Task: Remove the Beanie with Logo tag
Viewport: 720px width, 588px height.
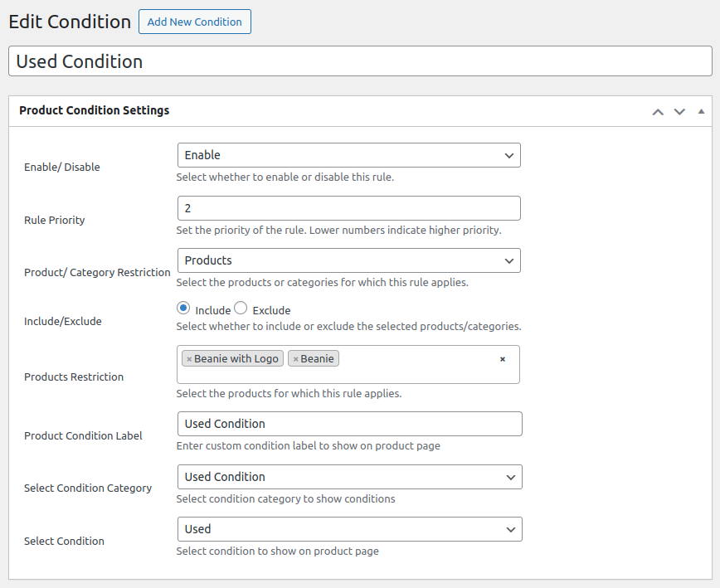Action: pos(189,359)
